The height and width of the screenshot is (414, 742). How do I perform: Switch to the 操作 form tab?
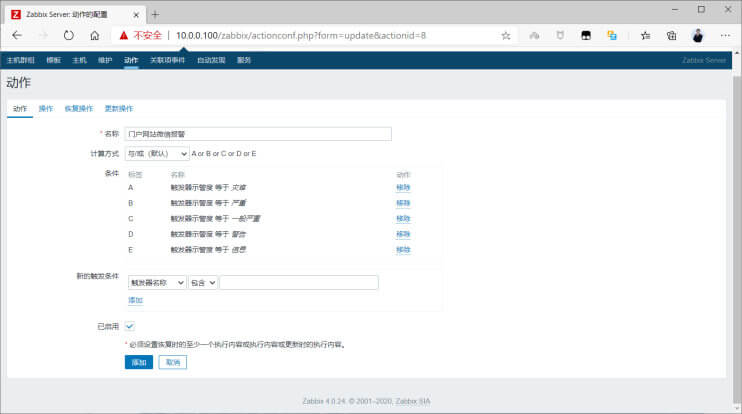click(46, 108)
